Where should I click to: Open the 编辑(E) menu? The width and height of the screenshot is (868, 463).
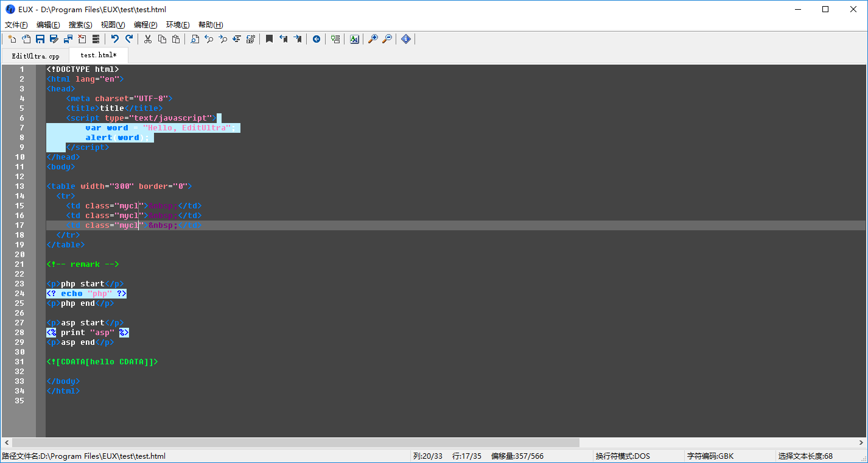(x=48, y=25)
